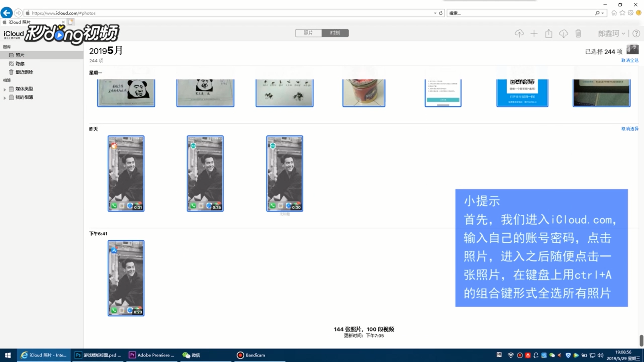
Task: Select the second panda sketch photo thumbnail
Action: click(x=205, y=93)
